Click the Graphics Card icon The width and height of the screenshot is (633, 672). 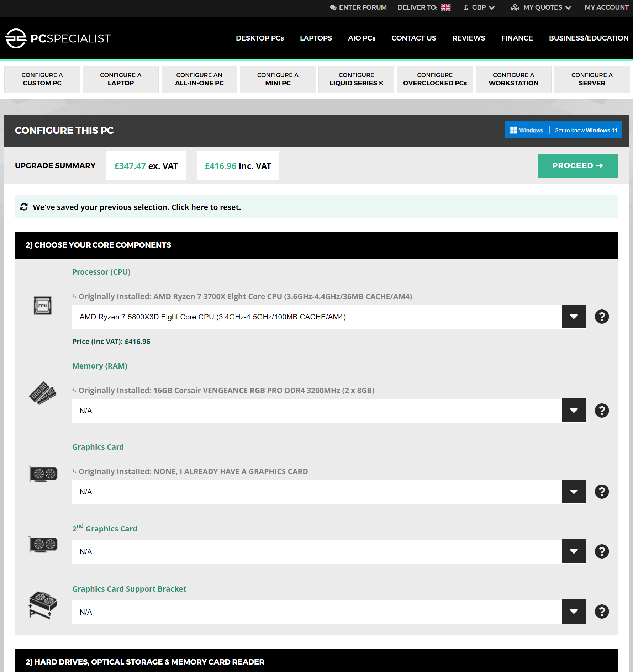[x=43, y=474]
